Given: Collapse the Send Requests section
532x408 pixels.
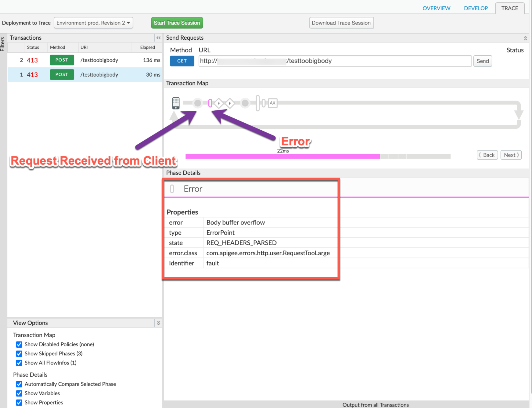Looking at the screenshot, I should pyautogui.click(x=525, y=38).
